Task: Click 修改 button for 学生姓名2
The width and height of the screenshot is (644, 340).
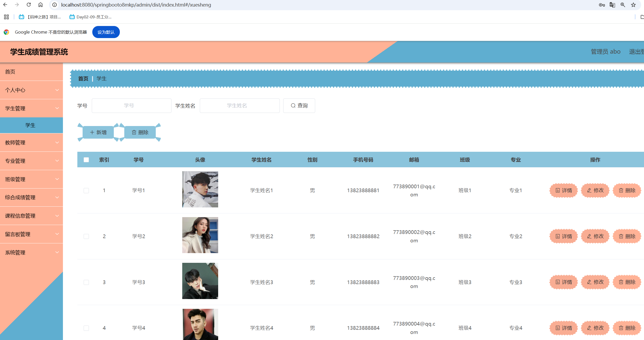Action: pos(595,236)
